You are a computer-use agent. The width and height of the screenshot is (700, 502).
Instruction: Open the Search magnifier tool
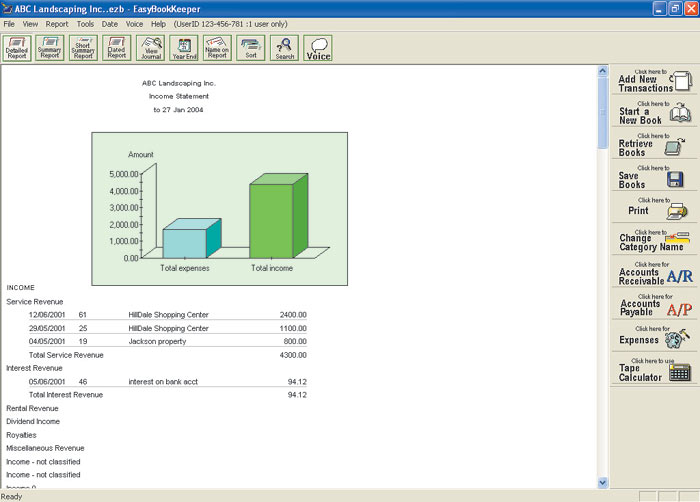point(285,48)
